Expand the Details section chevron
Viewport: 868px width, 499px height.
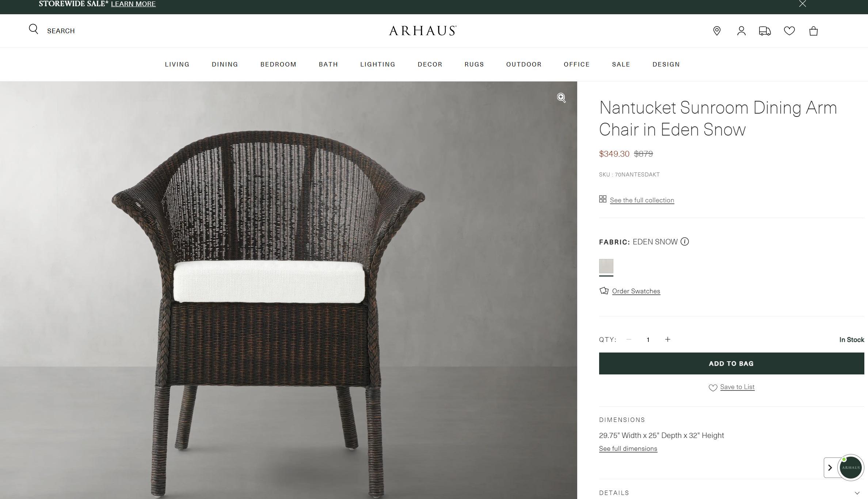pos(857,493)
